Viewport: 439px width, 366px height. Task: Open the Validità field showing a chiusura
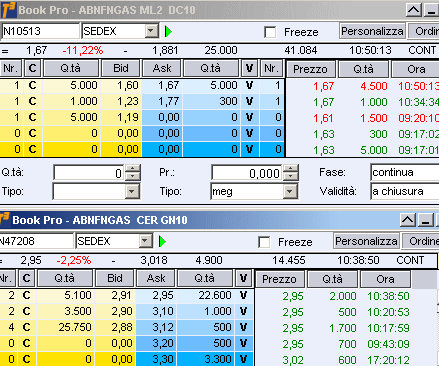point(404,191)
